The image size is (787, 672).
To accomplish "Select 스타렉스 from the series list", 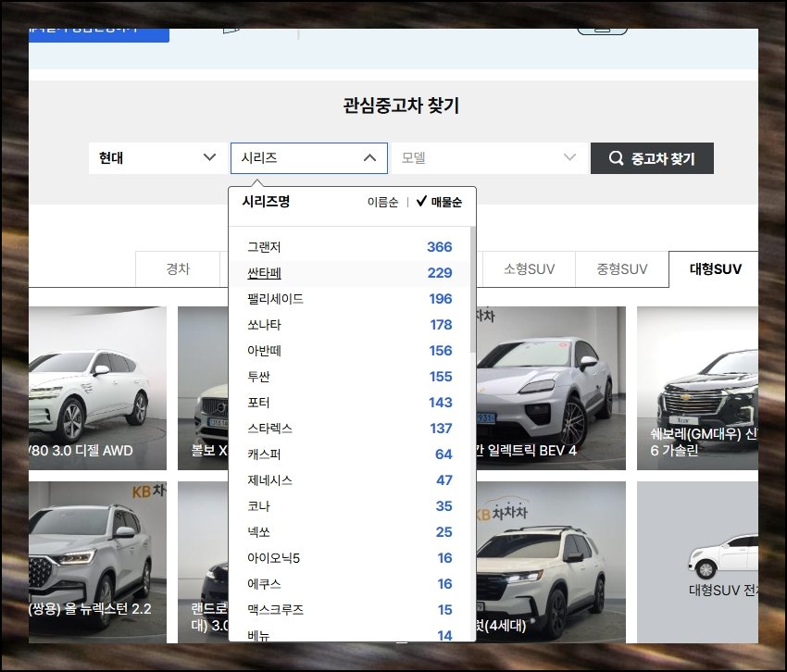I will pyautogui.click(x=349, y=429).
